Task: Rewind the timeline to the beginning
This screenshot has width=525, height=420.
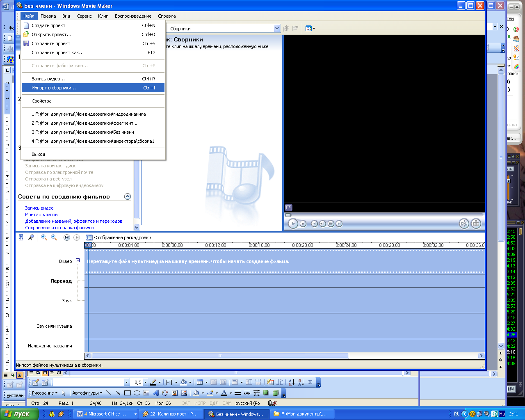Action: coord(67,237)
